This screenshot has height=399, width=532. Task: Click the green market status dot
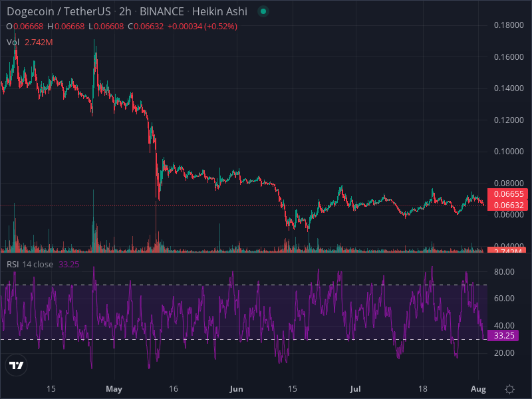[263, 11]
